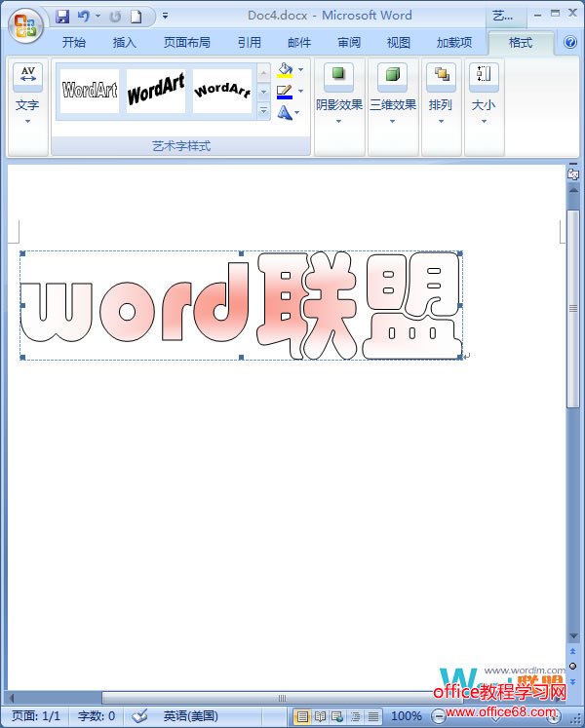Open the 页面布局 tab
Viewport: 585px width, 728px height.
187,43
